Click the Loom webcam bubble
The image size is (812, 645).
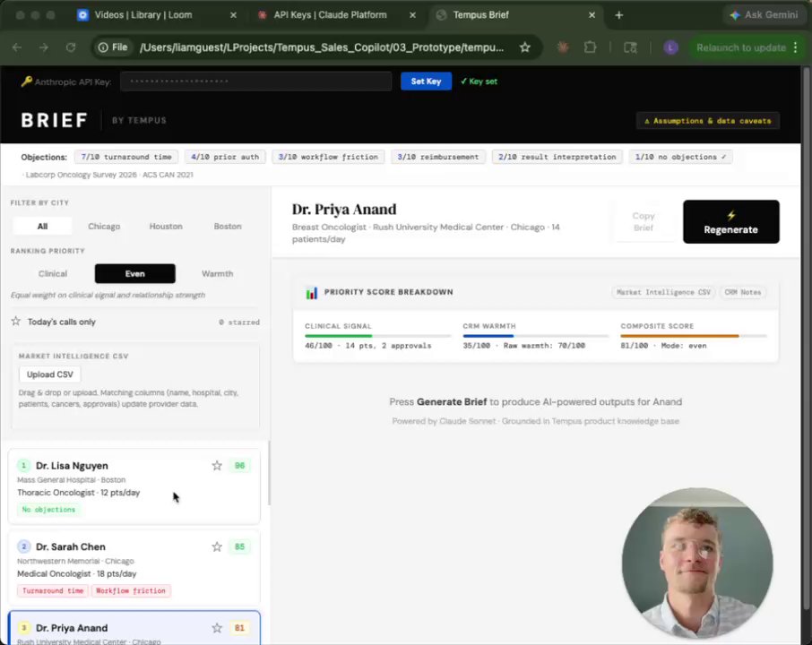pyautogui.click(x=697, y=563)
